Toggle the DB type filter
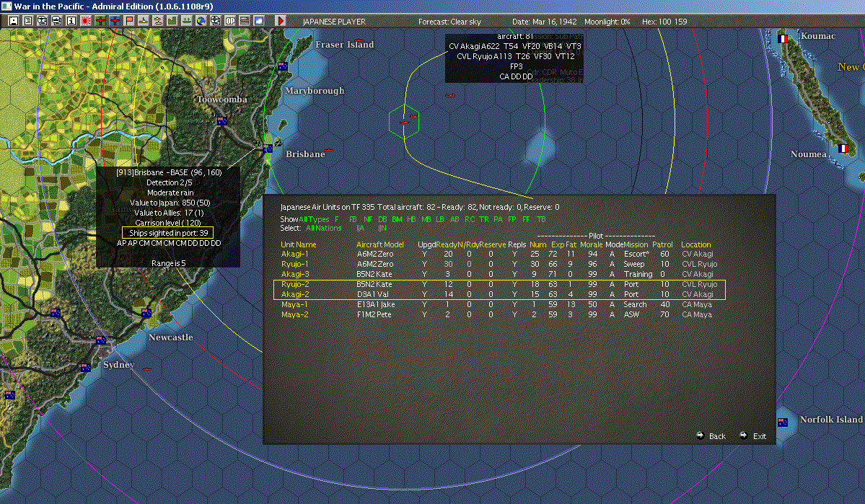The image size is (865, 504). [x=382, y=219]
